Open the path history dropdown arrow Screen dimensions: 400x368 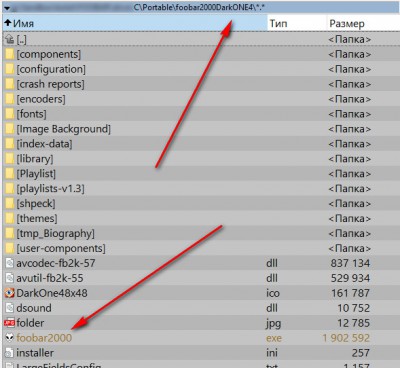(x=7, y=7)
